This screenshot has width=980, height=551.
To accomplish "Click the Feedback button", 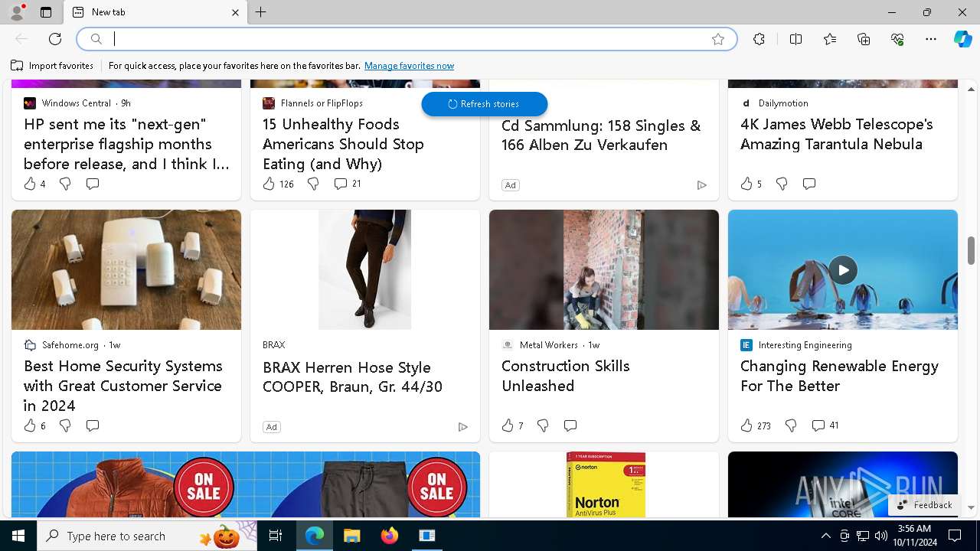I will click(x=924, y=505).
